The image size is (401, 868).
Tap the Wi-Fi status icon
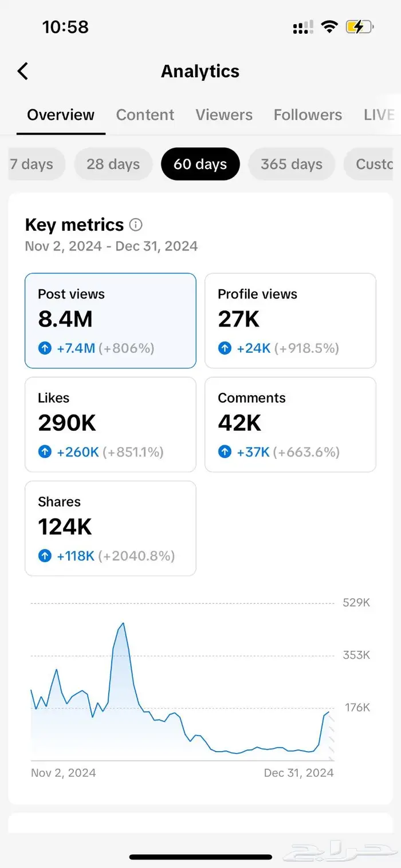pyautogui.click(x=329, y=27)
